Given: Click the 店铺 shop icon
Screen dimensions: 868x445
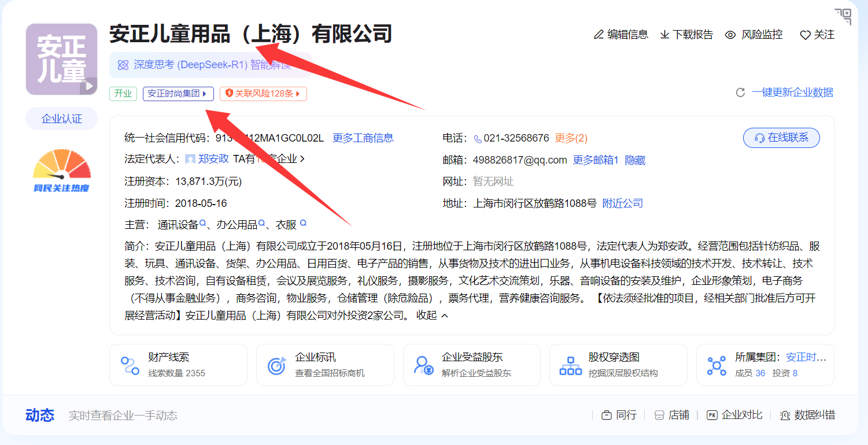Looking at the screenshot, I should [659, 416].
